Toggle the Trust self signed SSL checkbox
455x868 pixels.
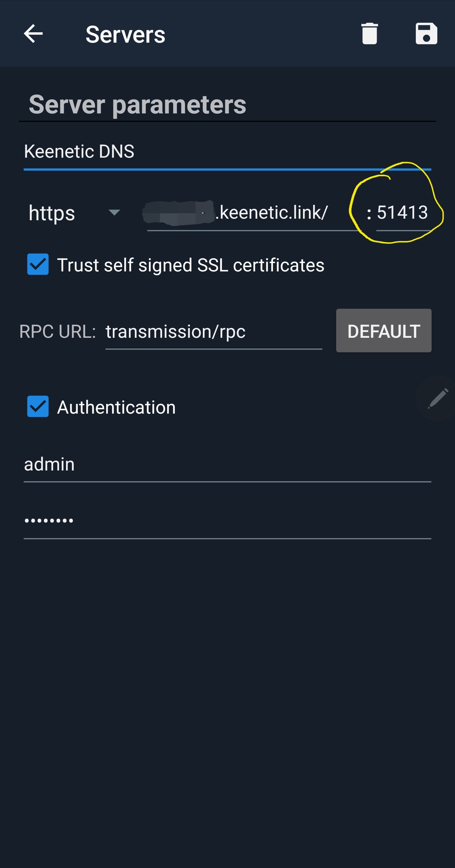38,264
